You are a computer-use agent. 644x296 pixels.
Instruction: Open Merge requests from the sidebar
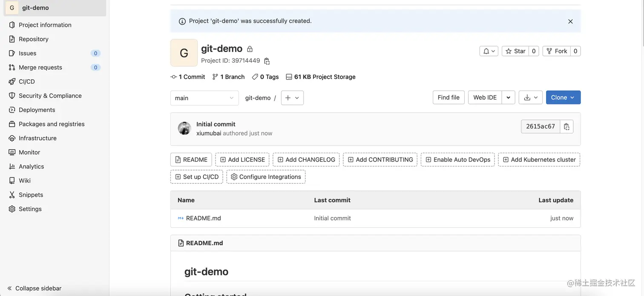click(40, 67)
